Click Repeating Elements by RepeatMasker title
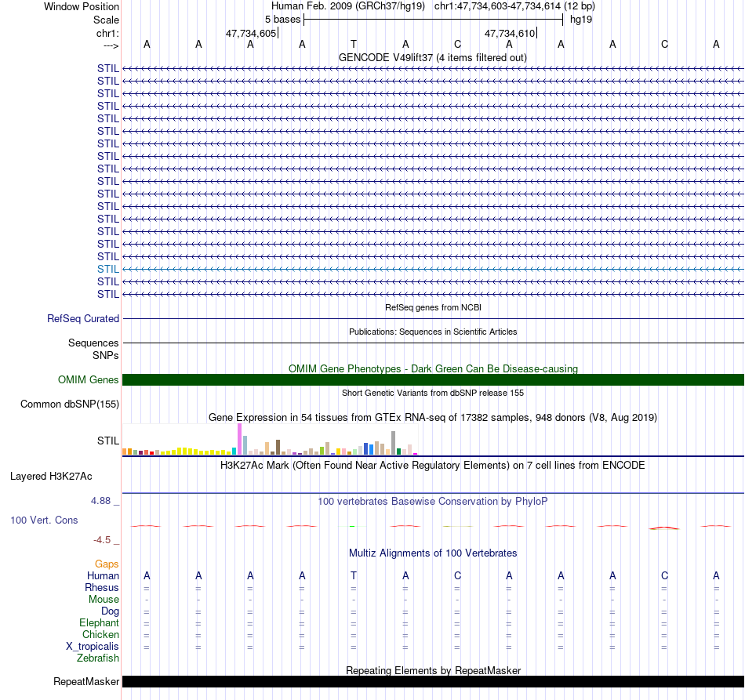This screenshot has width=745, height=700. (433, 670)
